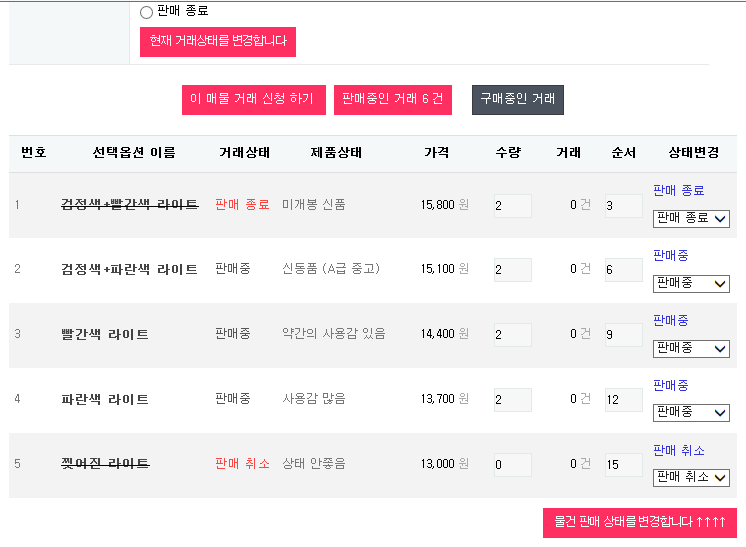Open 구매중인 거래 button
The image size is (746, 547).
pos(517,99)
